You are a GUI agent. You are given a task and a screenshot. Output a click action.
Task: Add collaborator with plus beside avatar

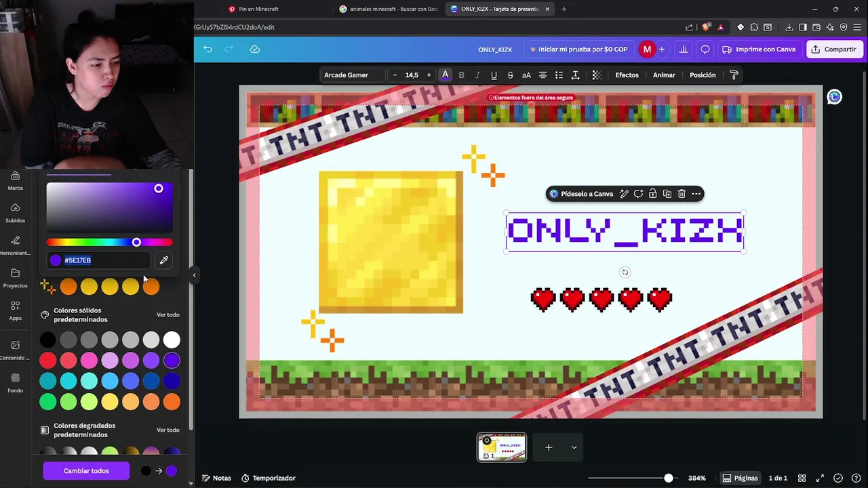[x=662, y=49]
